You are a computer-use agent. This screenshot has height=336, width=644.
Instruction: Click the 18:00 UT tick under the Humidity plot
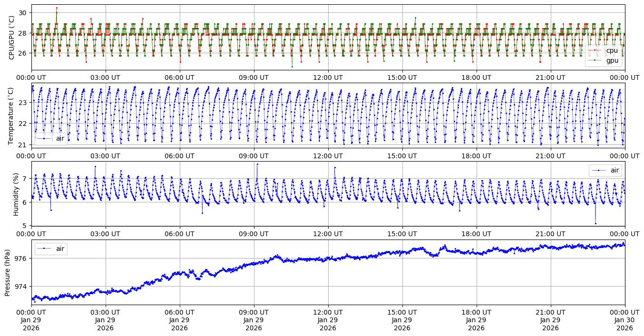(x=476, y=234)
